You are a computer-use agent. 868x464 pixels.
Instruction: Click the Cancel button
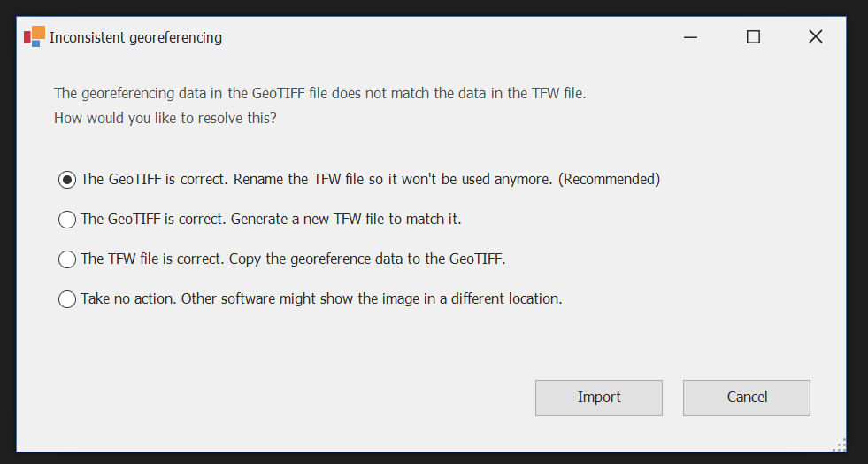pos(747,398)
